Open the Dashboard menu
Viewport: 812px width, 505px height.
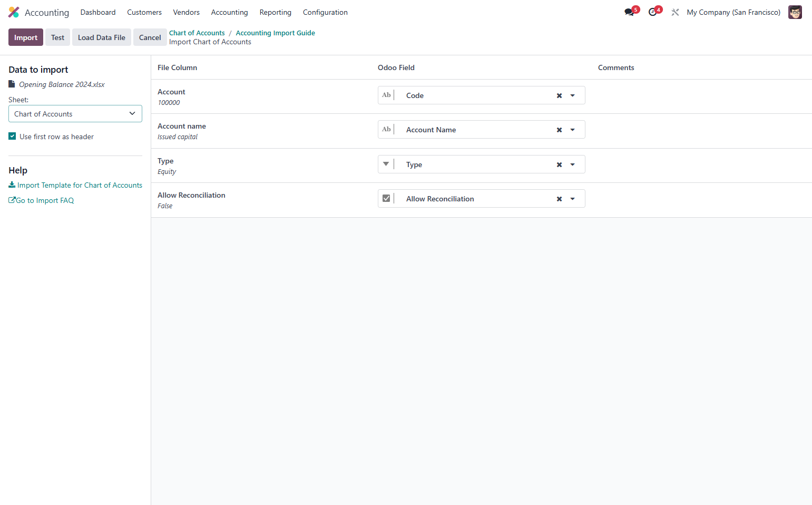pyautogui.click(x=98, y=12)
